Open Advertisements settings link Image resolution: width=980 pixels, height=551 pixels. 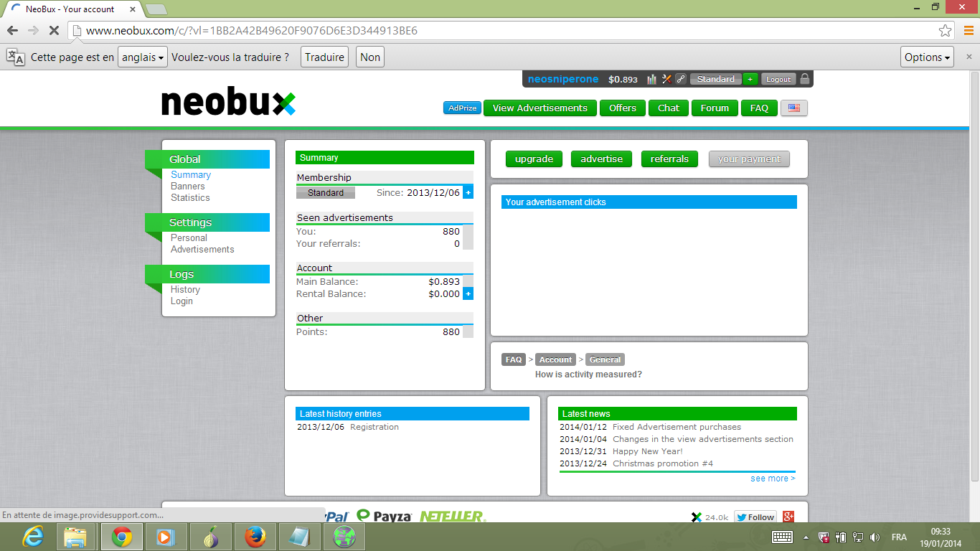[202, 250]
